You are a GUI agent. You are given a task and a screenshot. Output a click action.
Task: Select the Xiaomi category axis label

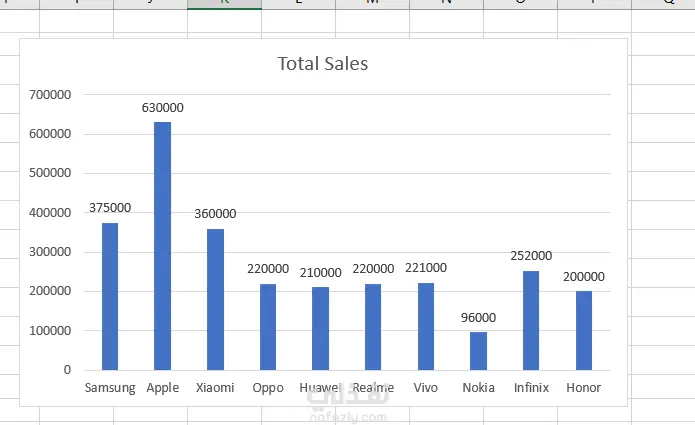click(215, 388)
